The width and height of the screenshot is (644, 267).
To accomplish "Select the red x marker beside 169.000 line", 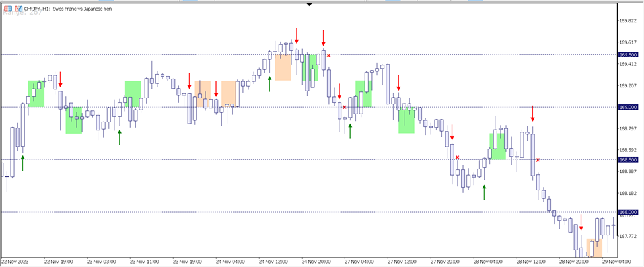I will [345, 107].
